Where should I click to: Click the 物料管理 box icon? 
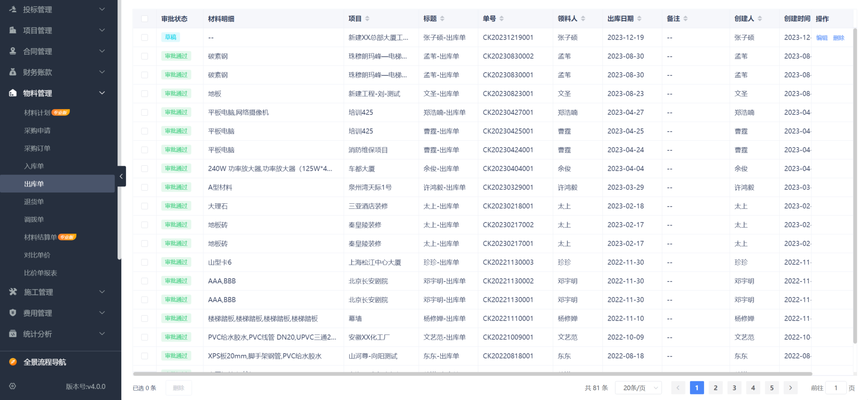[13, 93]
